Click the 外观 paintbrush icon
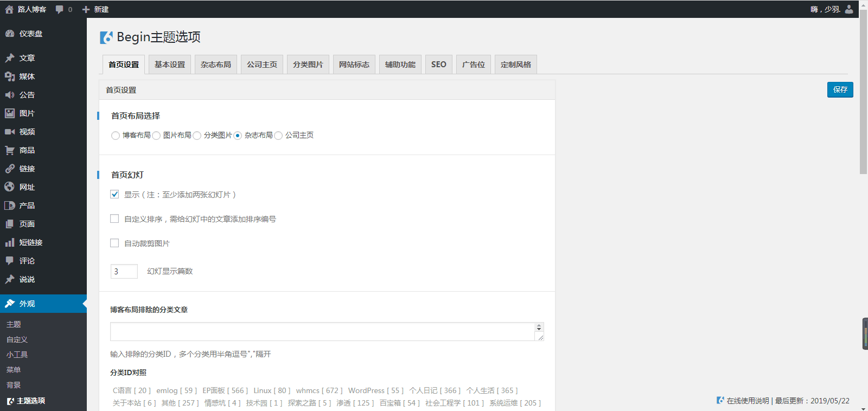 tap(10, 304)
